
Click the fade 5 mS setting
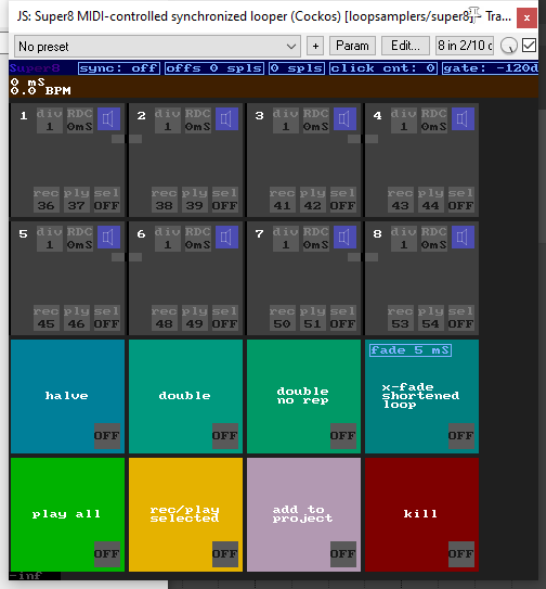pos(410,350)
